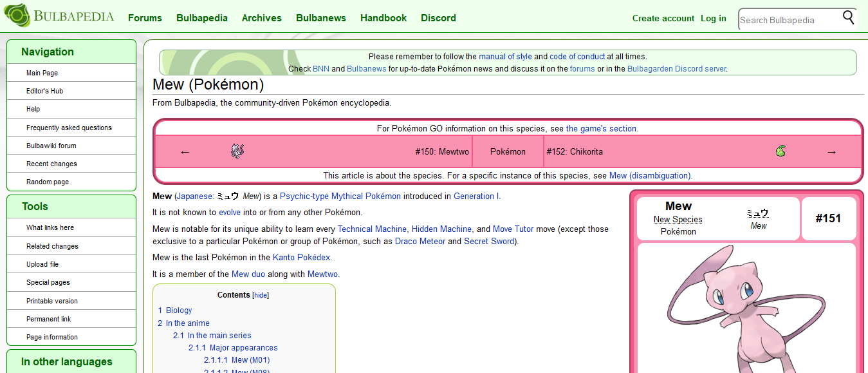Click the search magnifying glass icon
The height and width of the screenshot is (373, 868).
[x=848, y=17]
